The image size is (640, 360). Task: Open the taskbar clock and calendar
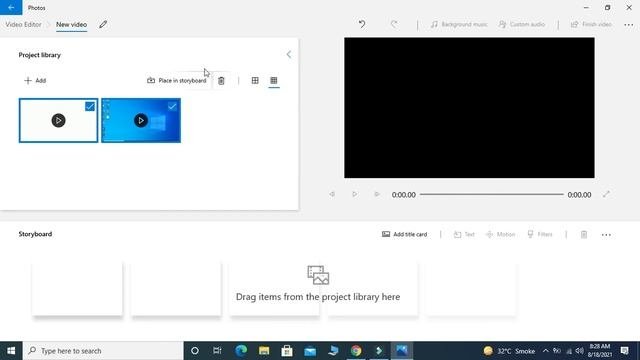click(x=599, y=351)
